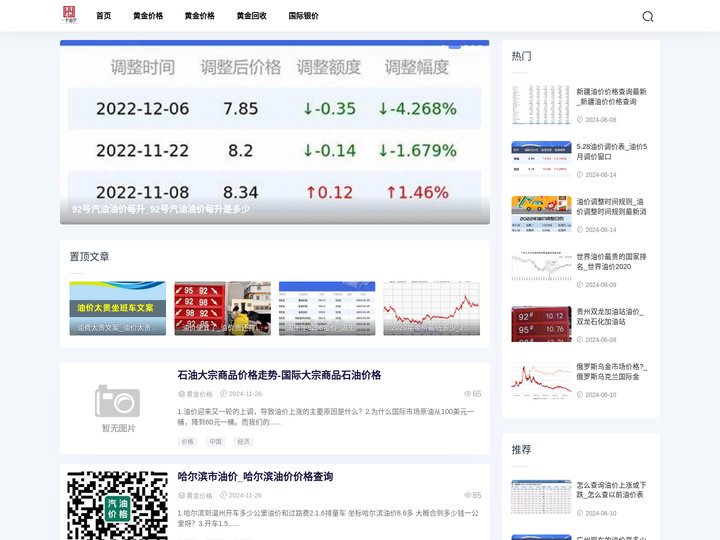Click the 汽油价格 QR code thumbnail
This screenshot has height=540, width=720.
[x=118, y=505]
